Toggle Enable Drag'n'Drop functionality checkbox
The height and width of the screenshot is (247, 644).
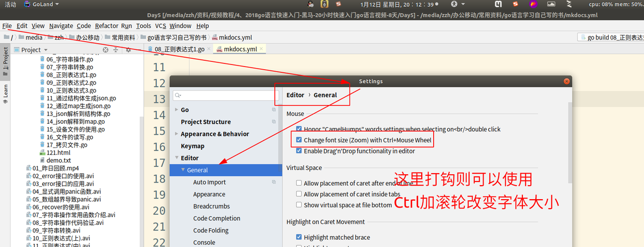(x=299, y=151)
